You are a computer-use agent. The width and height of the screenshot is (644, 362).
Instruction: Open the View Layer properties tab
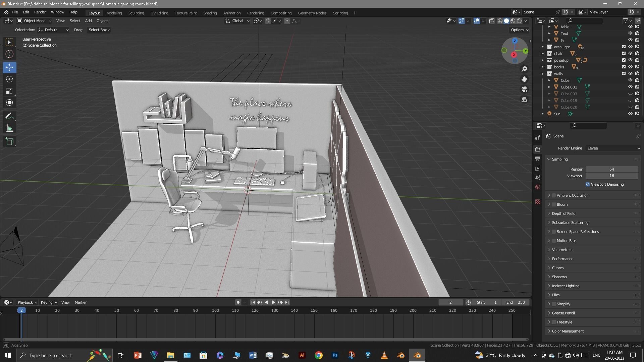click(538, 168)
